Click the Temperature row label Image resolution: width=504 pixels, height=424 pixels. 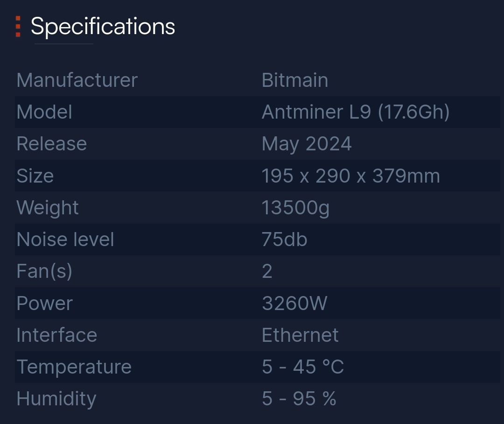click(x=74, y=367)
